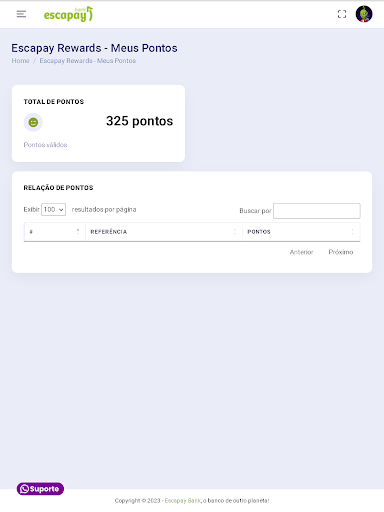
Task: Click the Pontos válidos label
Action: pos(45,145)
